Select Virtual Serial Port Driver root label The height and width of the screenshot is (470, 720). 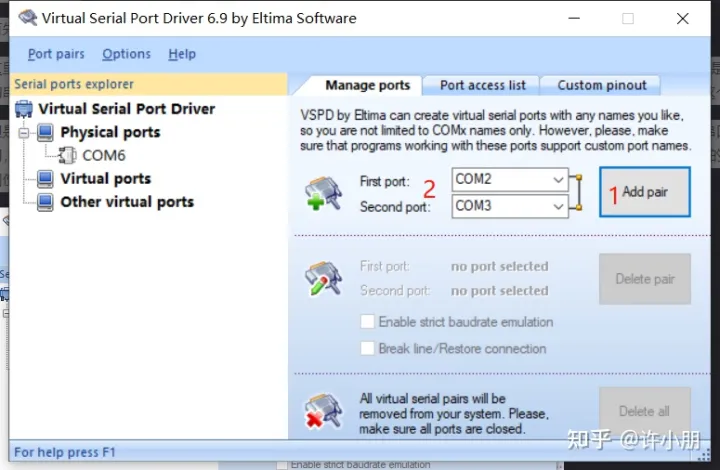coord(127,109)
